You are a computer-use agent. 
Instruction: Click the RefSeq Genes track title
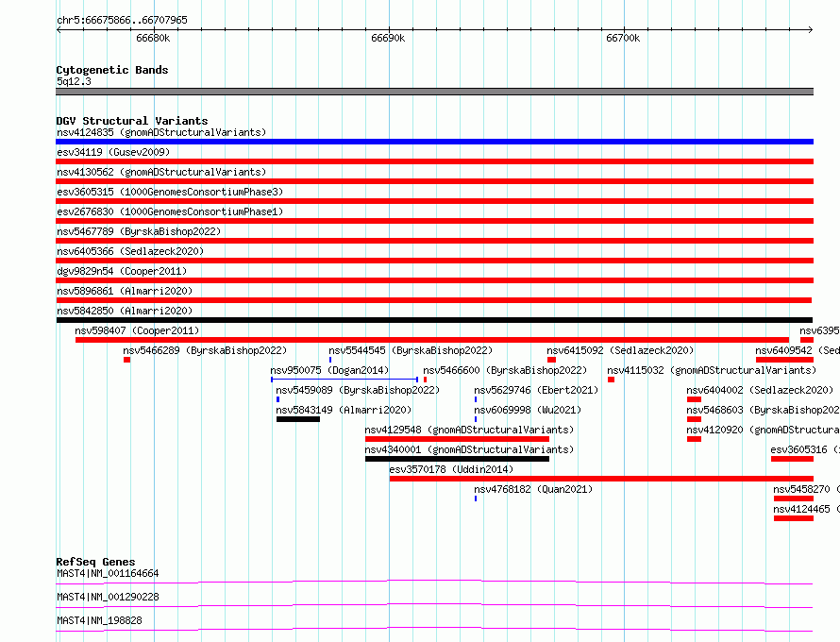(95, 562)
